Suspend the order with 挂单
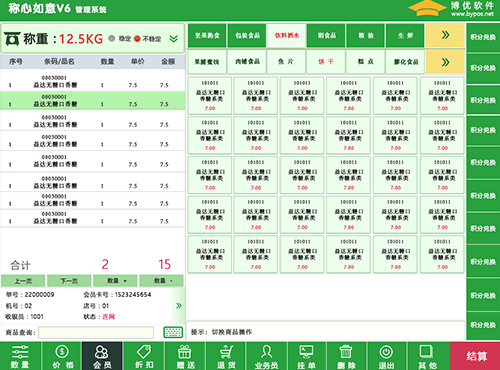This screenshot has width=500, height=370. point(307,356)
